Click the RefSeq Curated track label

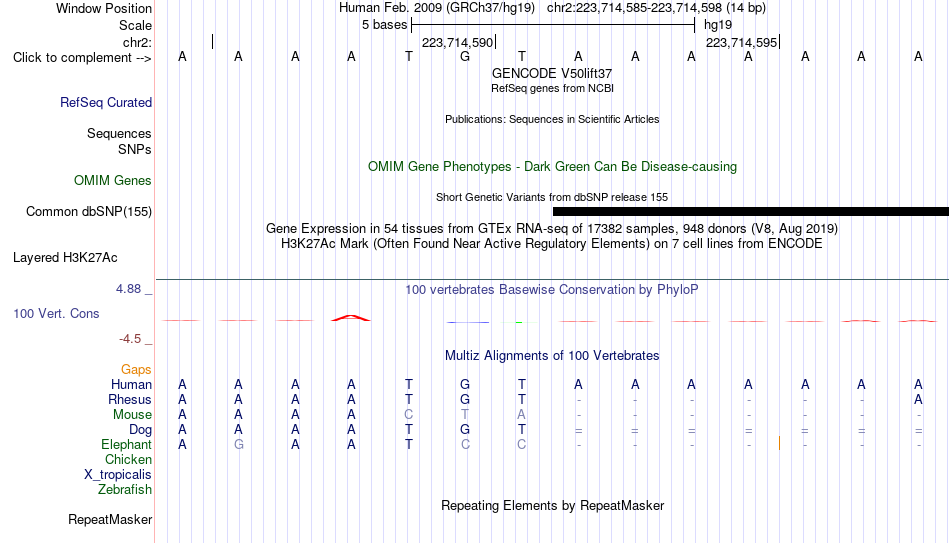[105, 102]
